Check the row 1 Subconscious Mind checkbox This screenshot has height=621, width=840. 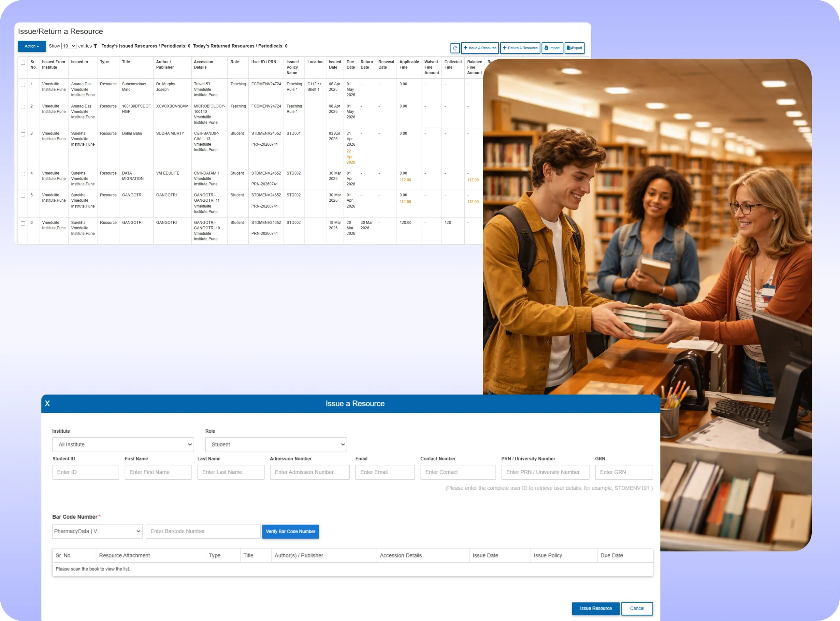(x=23, y=85)
